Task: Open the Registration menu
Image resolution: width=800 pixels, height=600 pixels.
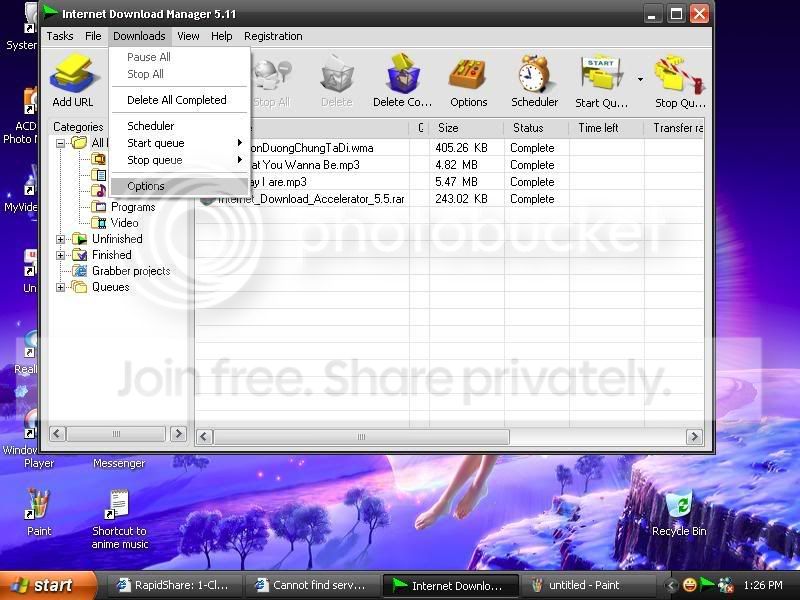Action: (273, 36)
